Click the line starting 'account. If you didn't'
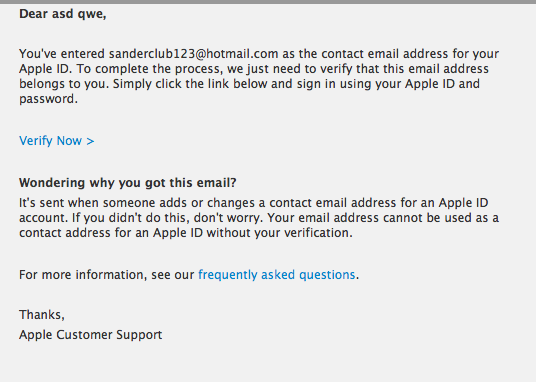 [x=259, y=218]
